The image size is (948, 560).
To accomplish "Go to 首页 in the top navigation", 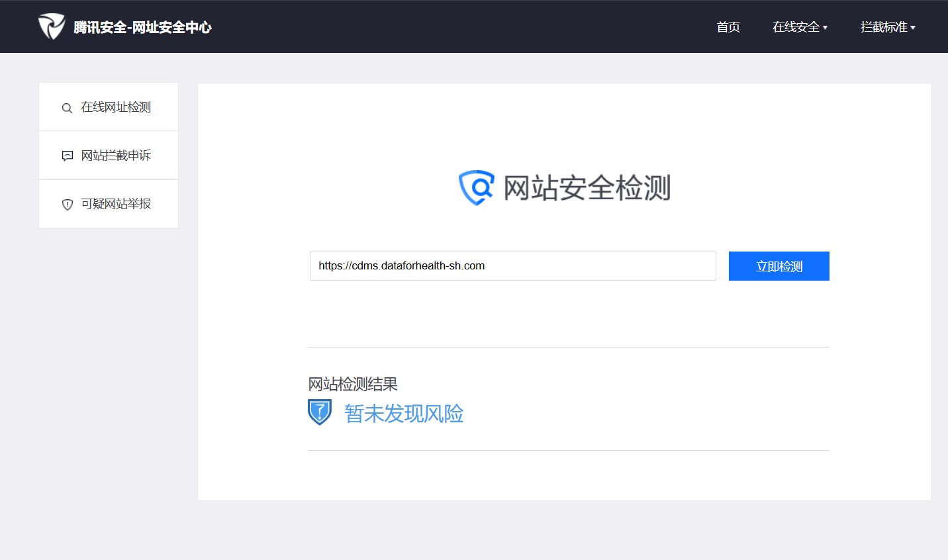I will 728,27.
